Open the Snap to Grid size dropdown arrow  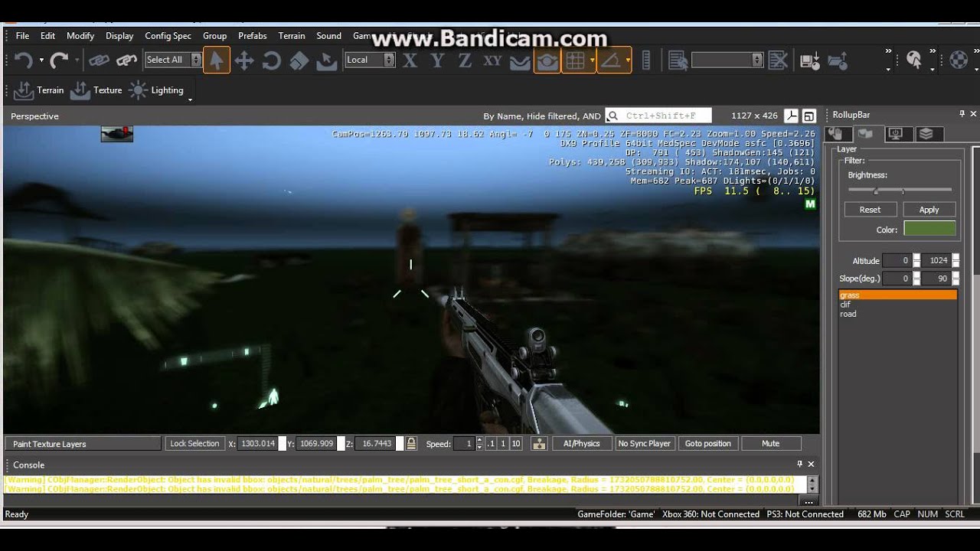click(x=592, y=60)
